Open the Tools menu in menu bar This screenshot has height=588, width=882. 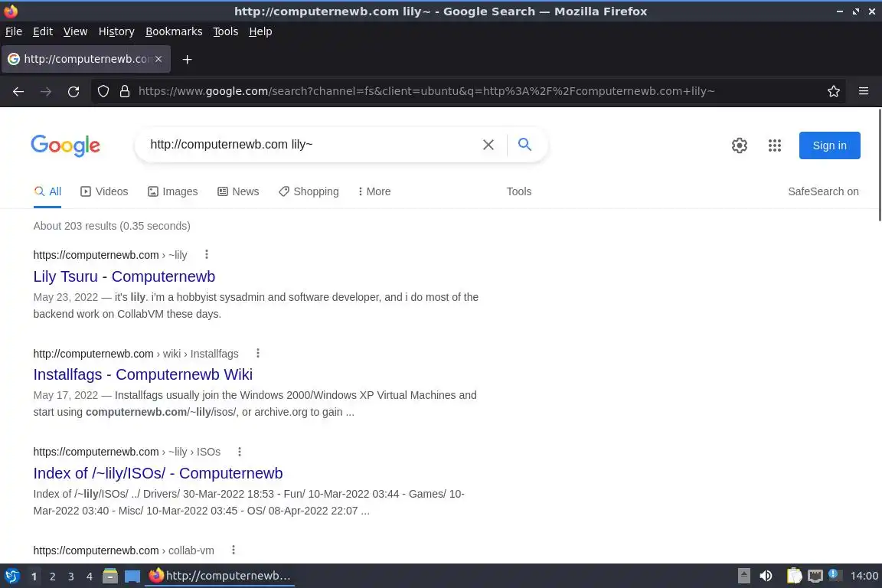click(226, 31)
